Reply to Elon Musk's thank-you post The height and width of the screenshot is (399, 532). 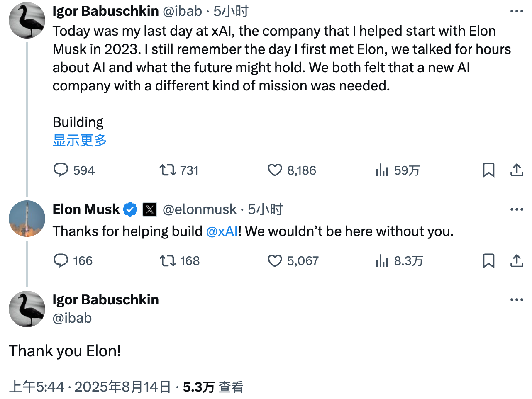(61, 260)
